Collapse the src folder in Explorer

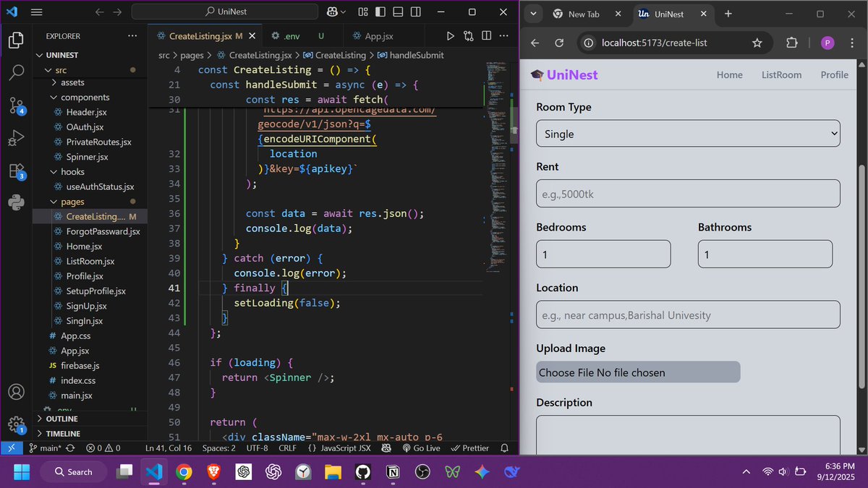click(61, 70)
